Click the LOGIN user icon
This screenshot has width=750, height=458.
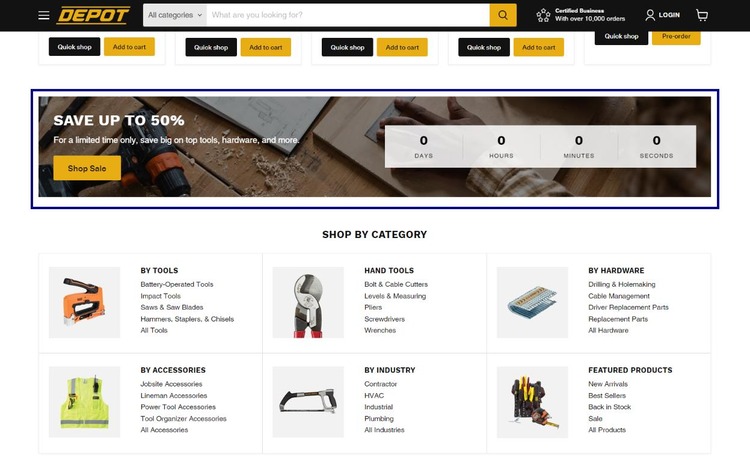[x=650, y=15]
